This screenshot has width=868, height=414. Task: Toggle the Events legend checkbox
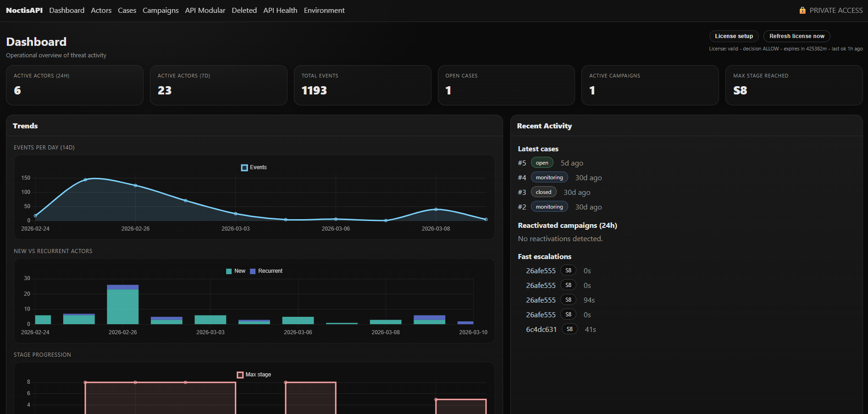244,167
